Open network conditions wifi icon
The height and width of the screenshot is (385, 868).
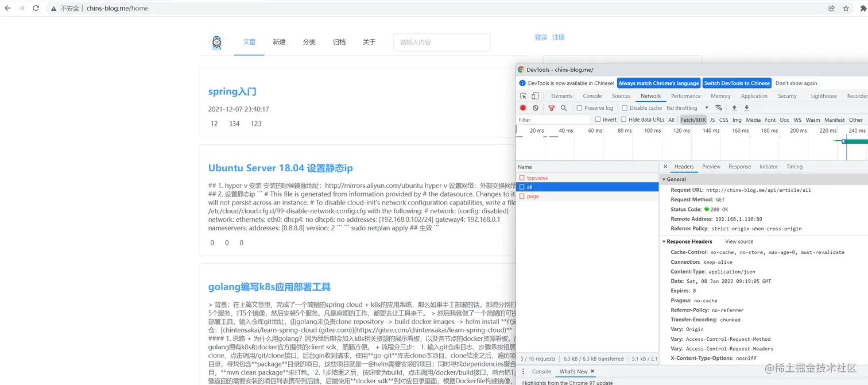pyautogui.click(x=718, y=108)
